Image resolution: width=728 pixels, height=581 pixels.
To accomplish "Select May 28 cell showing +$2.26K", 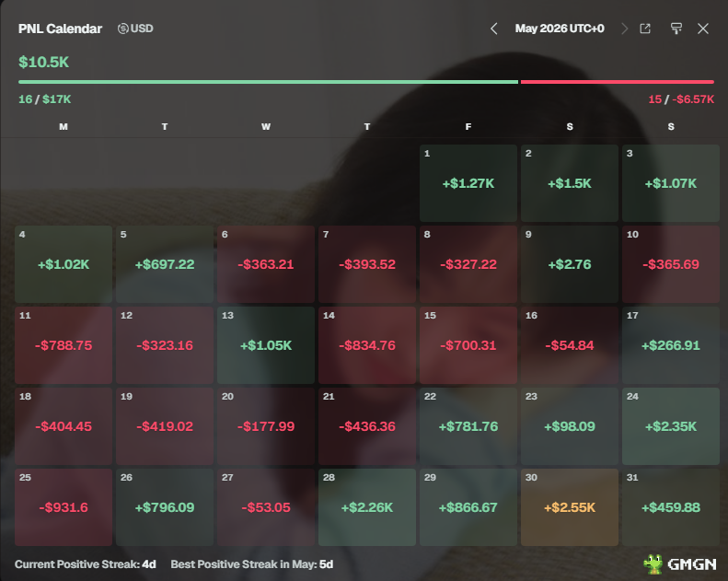I will point(367,507).
